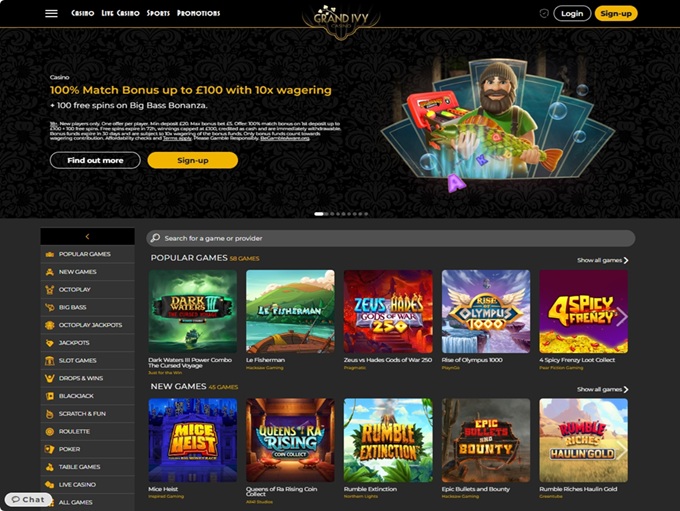Image resolution: width=680 pixels, height=511 pixels.
Task: Open the Live Casino top menu
Action: [x=120, y=13]
